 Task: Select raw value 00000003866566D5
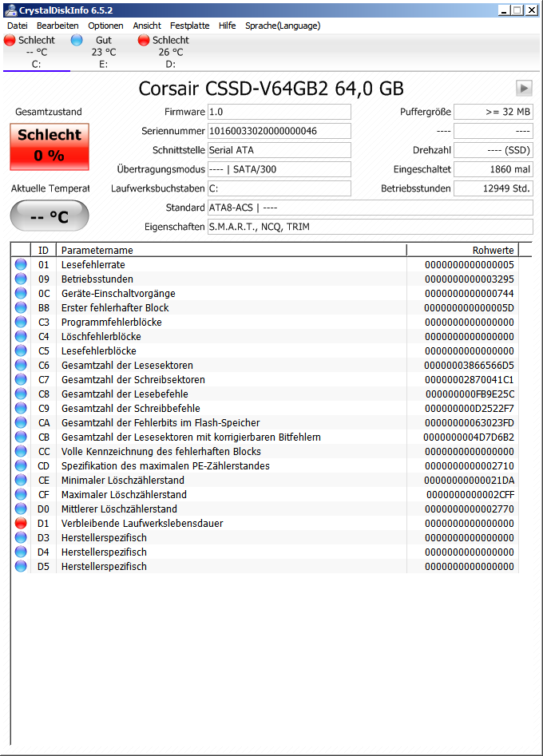pyautogui.click(x=470, y=365)
